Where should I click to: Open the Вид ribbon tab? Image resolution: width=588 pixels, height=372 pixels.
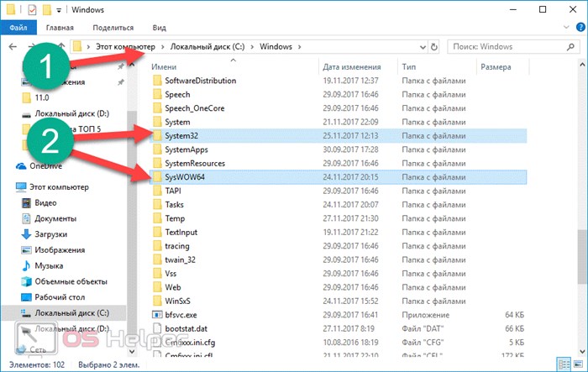coord(159,28)
